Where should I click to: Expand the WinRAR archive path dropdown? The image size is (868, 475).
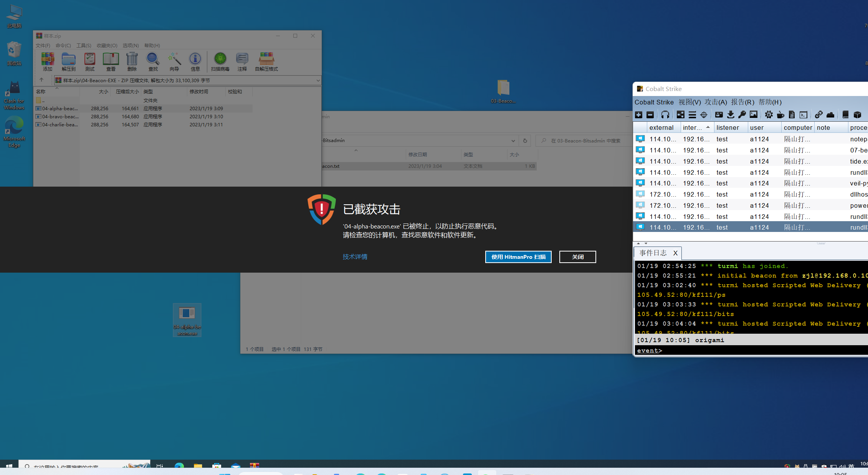pyautogui.click(x=318, y=81)
